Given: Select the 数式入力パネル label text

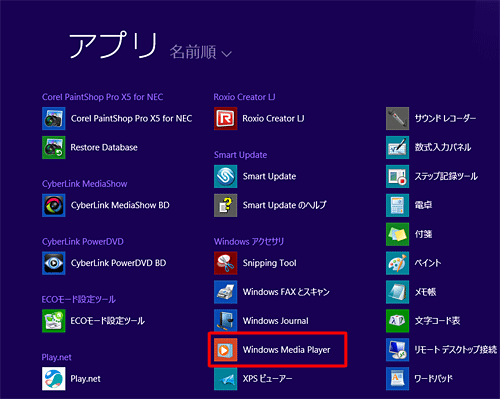Looking at the screenshot, I should (443, 147).
